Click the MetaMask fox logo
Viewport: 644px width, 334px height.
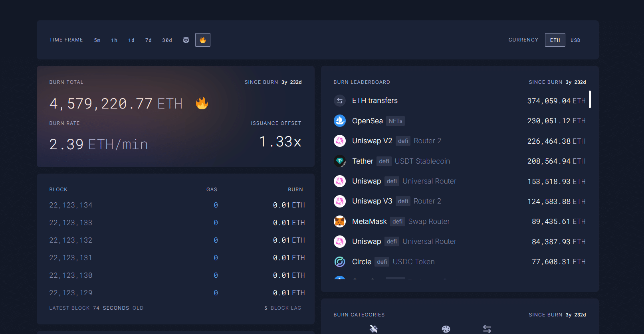[340, 221]
